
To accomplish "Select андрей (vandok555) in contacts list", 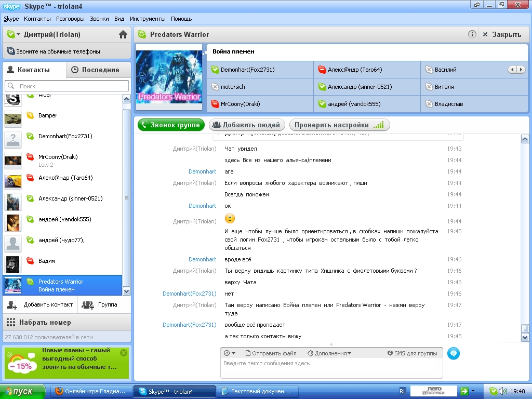I will (62, 222).
